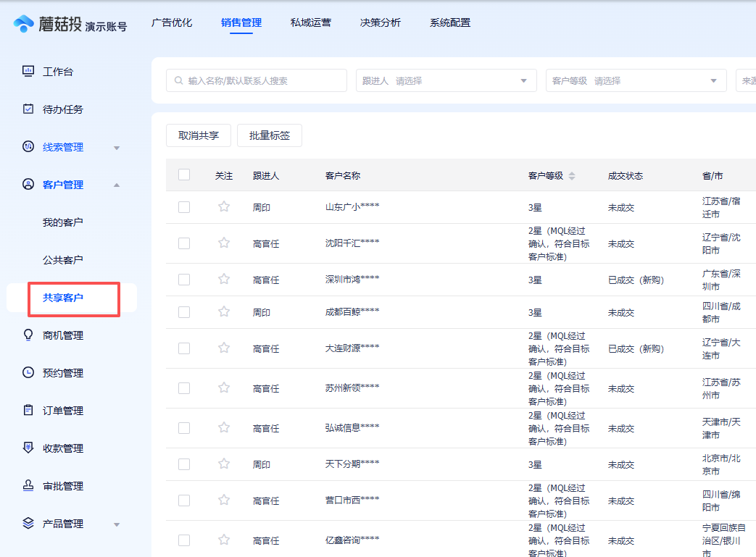Image resolution: width=756 pixels, height=557 pixels.
Task: Check the select-all checkbox in table header
Action: 183,175
